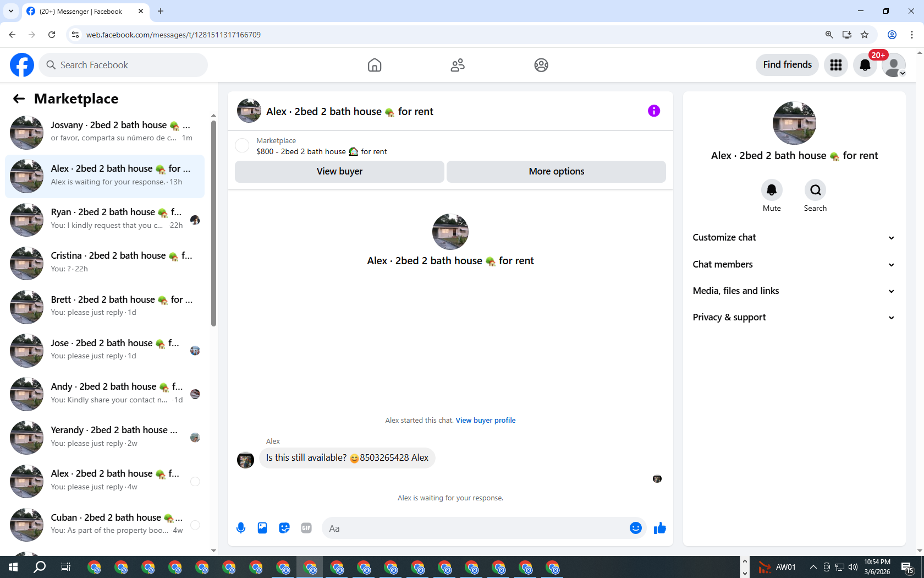The width and height of the screenshot is (924, 578).
Task: Go back using the Marketplace back arrow
Action: [x=19, y=99]
